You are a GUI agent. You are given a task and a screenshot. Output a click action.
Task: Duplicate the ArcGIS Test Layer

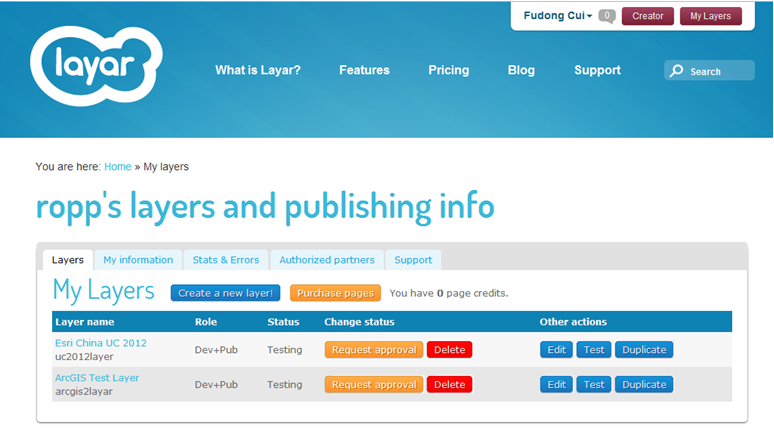(644, 385)
